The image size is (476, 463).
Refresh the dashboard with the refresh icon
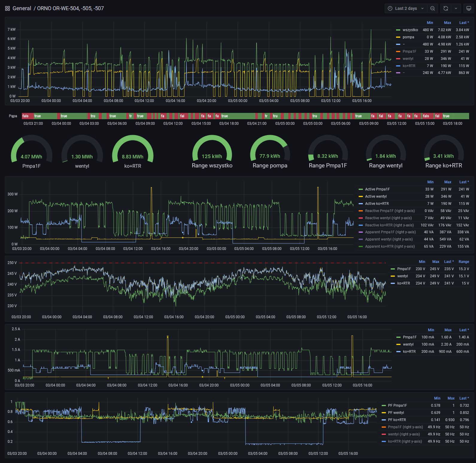point(446,8)
